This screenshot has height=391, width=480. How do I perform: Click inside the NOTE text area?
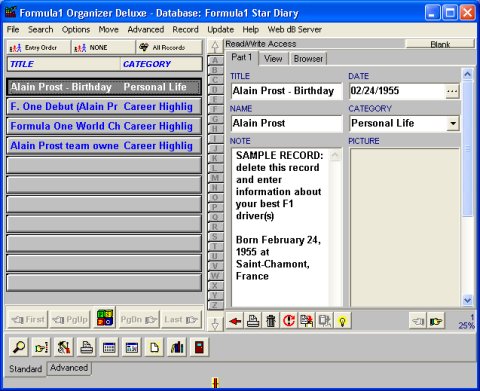tap(282, 228)
